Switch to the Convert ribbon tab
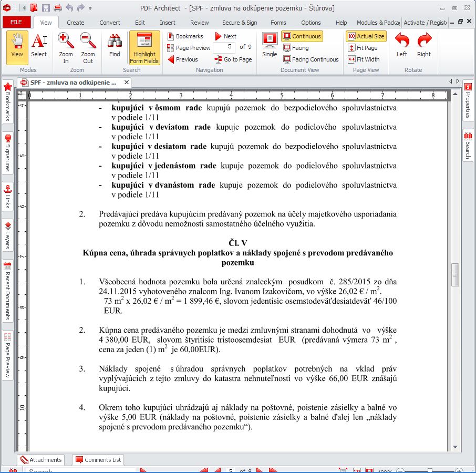 pyautogui.click(x=110, y=23)
